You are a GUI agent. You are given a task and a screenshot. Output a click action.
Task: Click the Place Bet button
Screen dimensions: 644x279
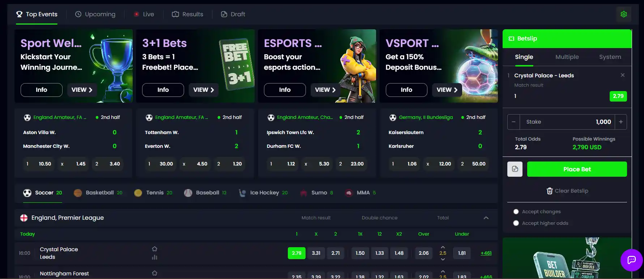pos(577,169)
